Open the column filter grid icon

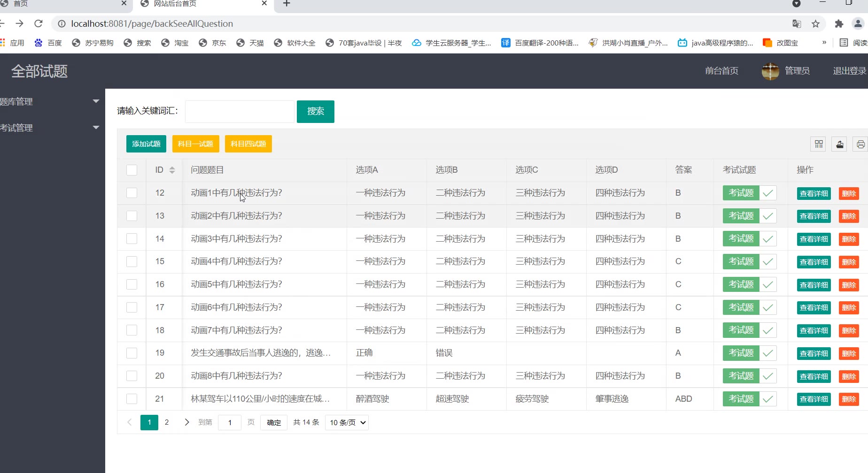click(819, 144)
